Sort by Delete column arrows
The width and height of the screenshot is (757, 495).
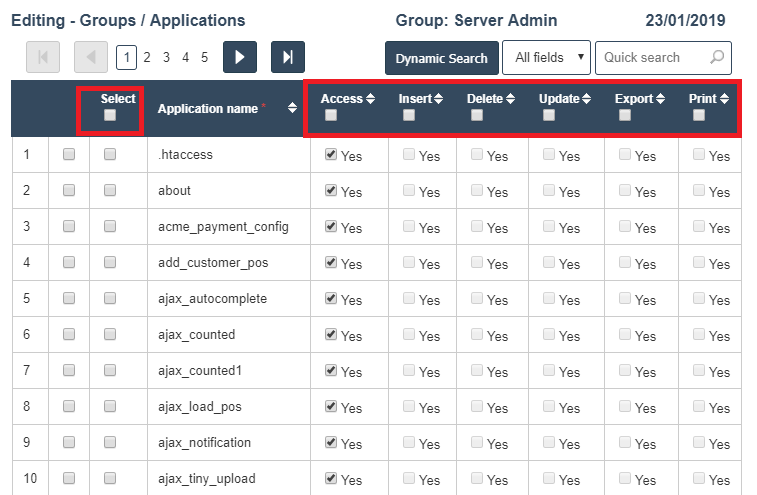point(510,99)
